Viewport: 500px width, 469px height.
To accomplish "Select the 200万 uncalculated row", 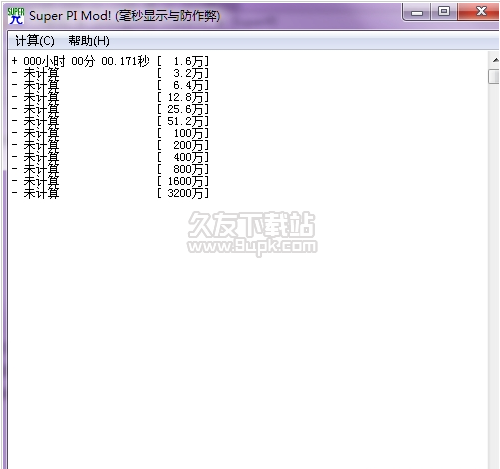I will coord(110,145).
